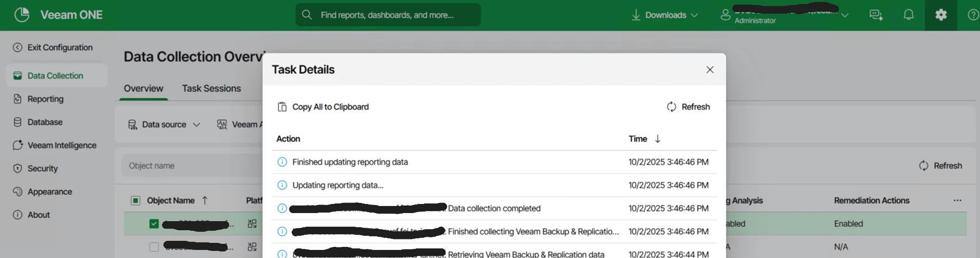Open Veeam Intelligence in the sidebar
The image size is (980, 258).
tap(62, 145)
